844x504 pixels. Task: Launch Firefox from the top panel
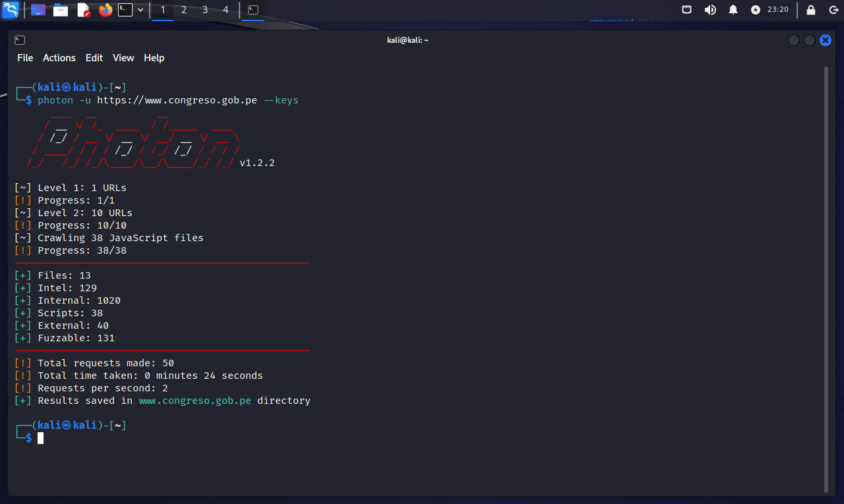[x=105, y=10]
